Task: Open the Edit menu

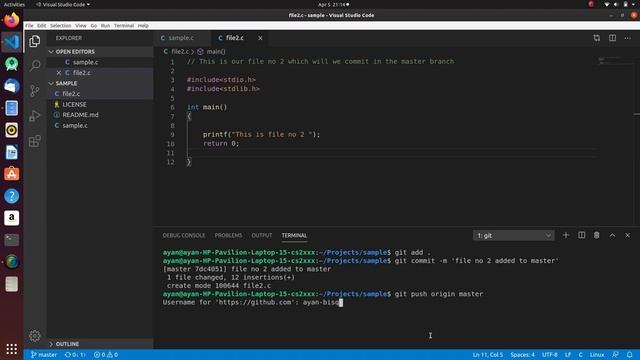Action: (42, 25)
